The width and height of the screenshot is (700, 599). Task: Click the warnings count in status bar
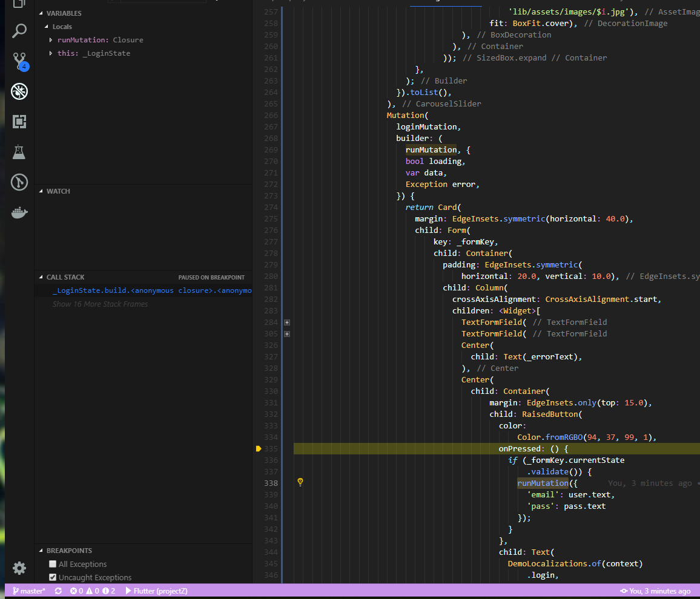click(x=93, y=591)
